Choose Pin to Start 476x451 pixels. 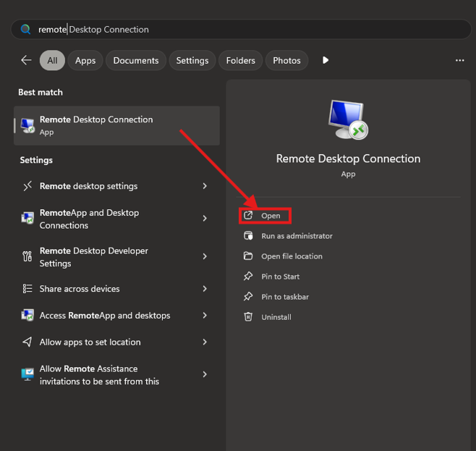280,277
